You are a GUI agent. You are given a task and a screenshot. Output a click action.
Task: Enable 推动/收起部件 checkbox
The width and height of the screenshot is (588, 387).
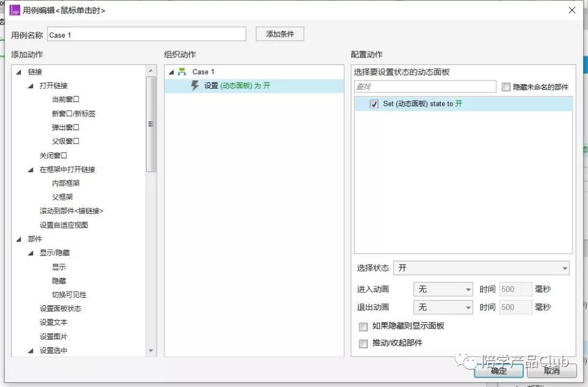tap(363, 343)
